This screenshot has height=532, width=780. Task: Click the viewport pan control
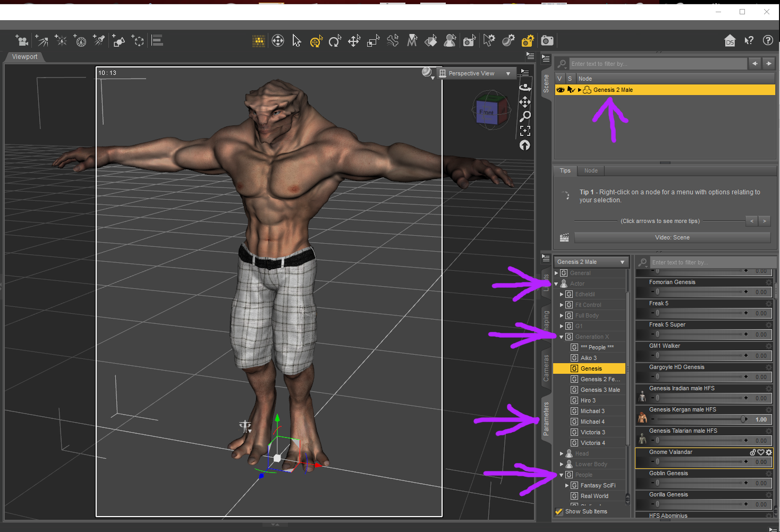(x=525, y=101)
